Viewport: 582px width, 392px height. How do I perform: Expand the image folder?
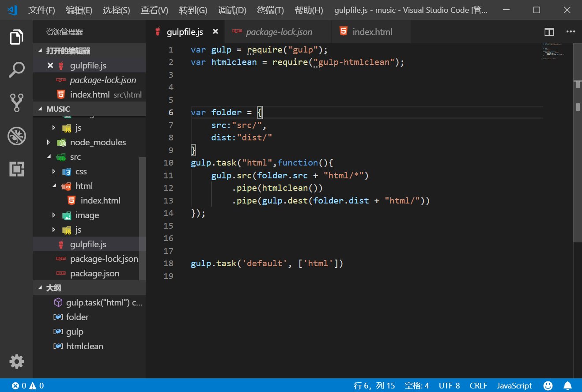pyautogui.click(x=86, y=215)
